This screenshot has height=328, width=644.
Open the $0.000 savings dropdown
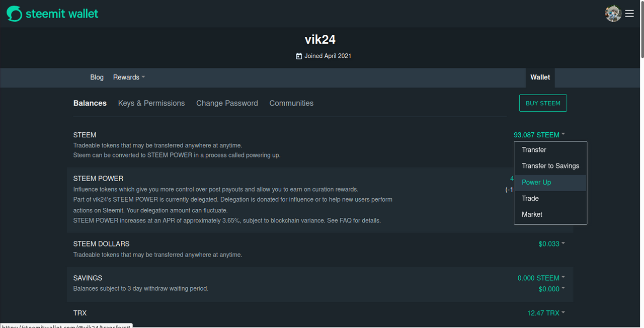(x=552, y=289)
